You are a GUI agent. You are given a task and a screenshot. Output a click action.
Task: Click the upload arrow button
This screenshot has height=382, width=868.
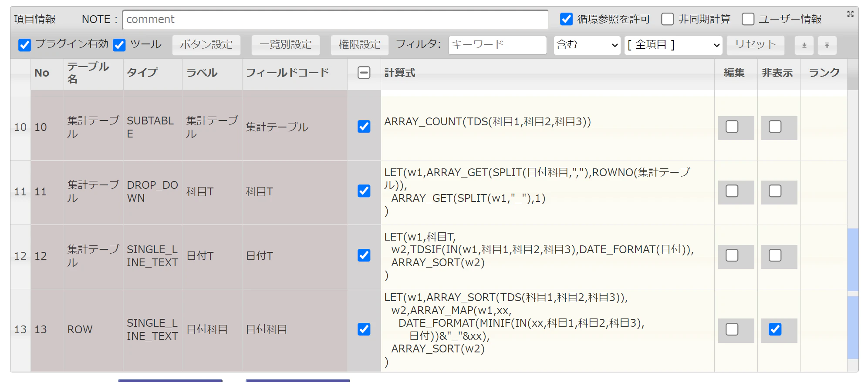pos(827,45)
